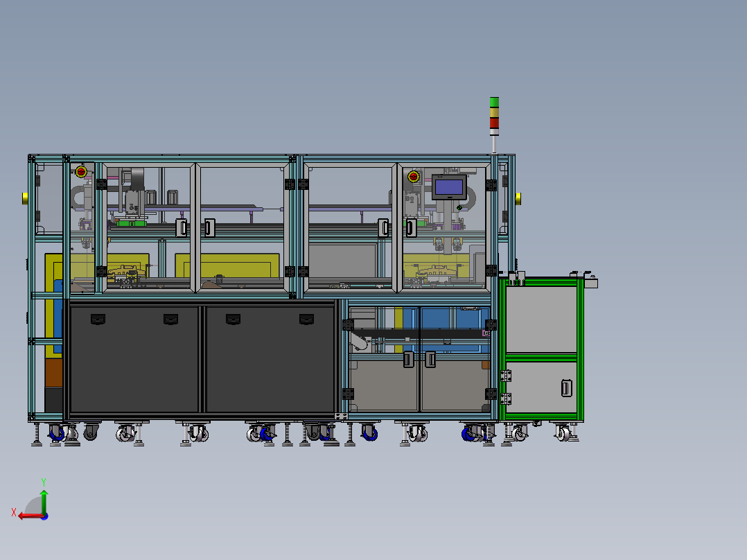Click the emergency stop button beside the touchscreen

(x=414, y=177)
